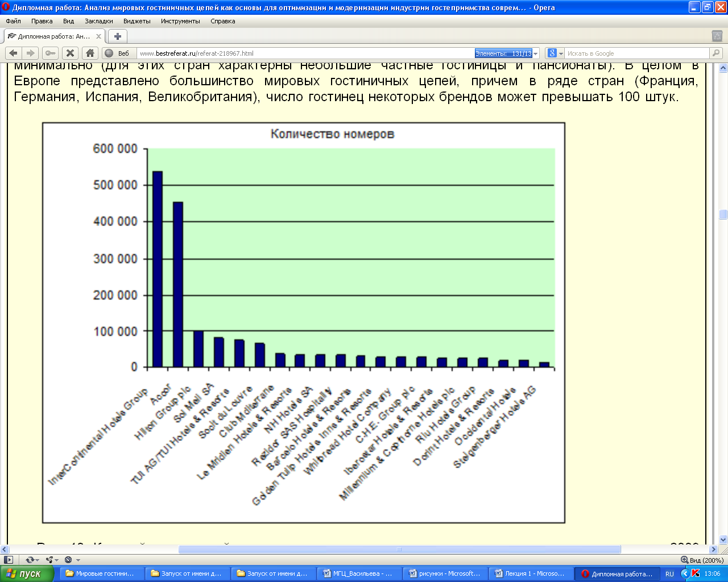Click the horizontal scrollbar right arrow
This screenshot has width=728, height=582.
[714, 550]
